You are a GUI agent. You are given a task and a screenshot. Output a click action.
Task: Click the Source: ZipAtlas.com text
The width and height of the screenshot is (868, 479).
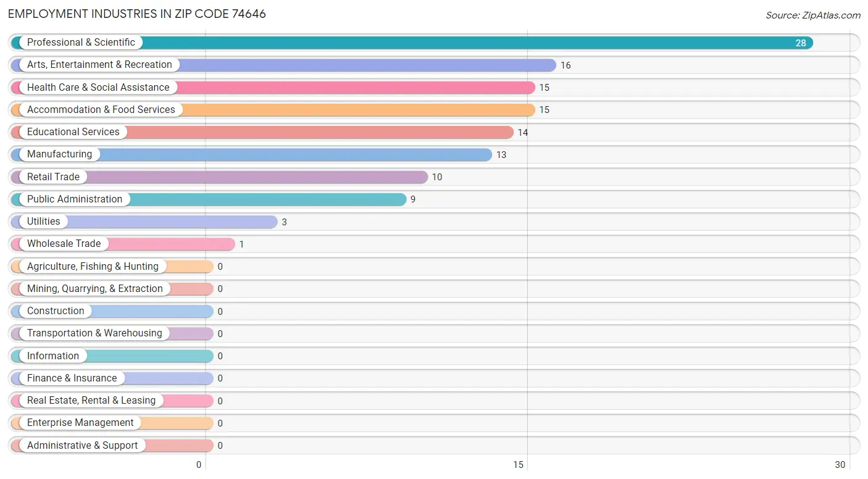click(x=813, y=15)
